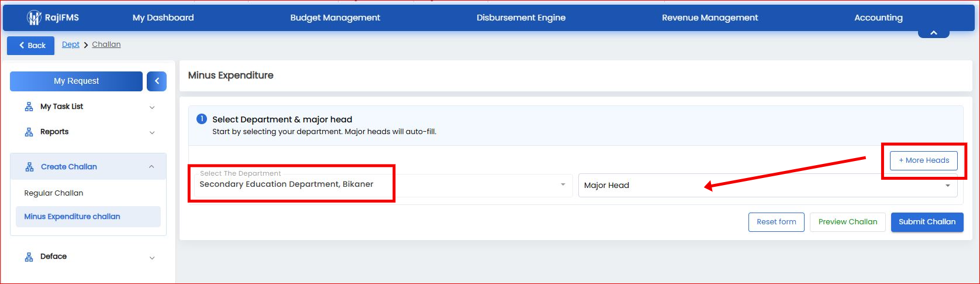980x284 pixels.
Task: Open the Select The Department dropdown
Action: [383, 184]
